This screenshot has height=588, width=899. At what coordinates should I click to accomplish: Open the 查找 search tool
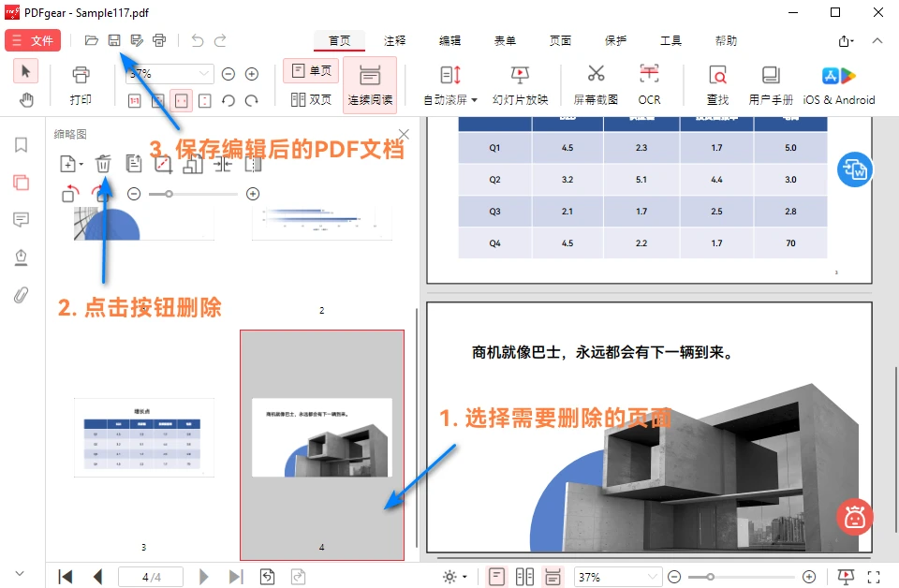coord(717,84)
